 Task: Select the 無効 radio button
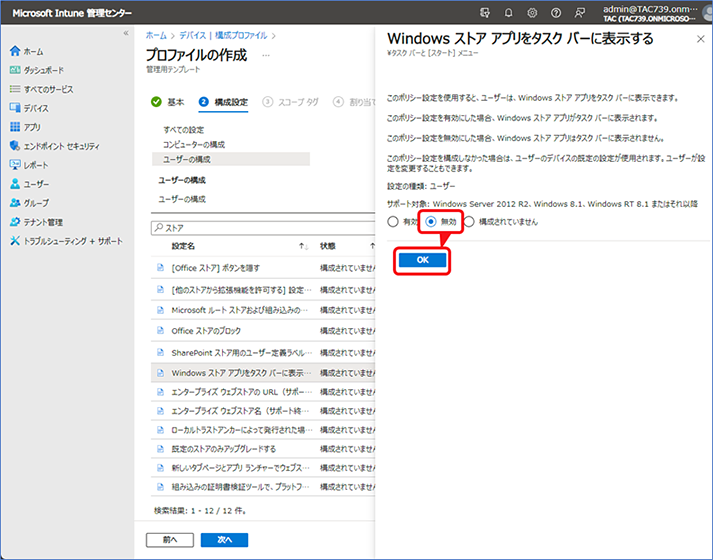[431, 222]
